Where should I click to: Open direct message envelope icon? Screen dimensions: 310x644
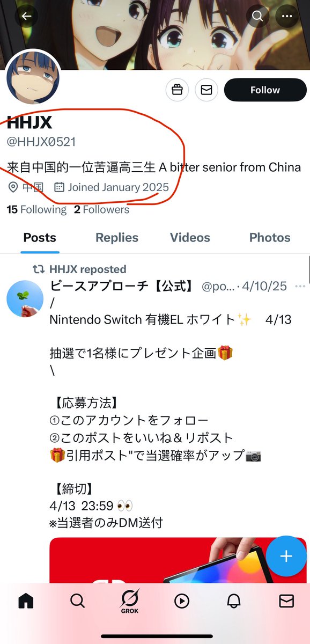[x=206, y=90]
